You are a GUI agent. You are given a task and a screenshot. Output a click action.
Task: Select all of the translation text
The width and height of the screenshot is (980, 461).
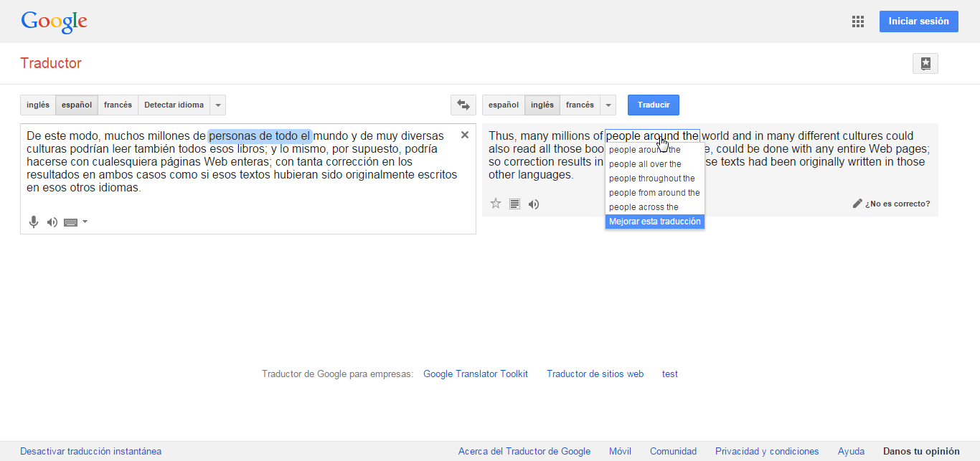tap(514, 204)
